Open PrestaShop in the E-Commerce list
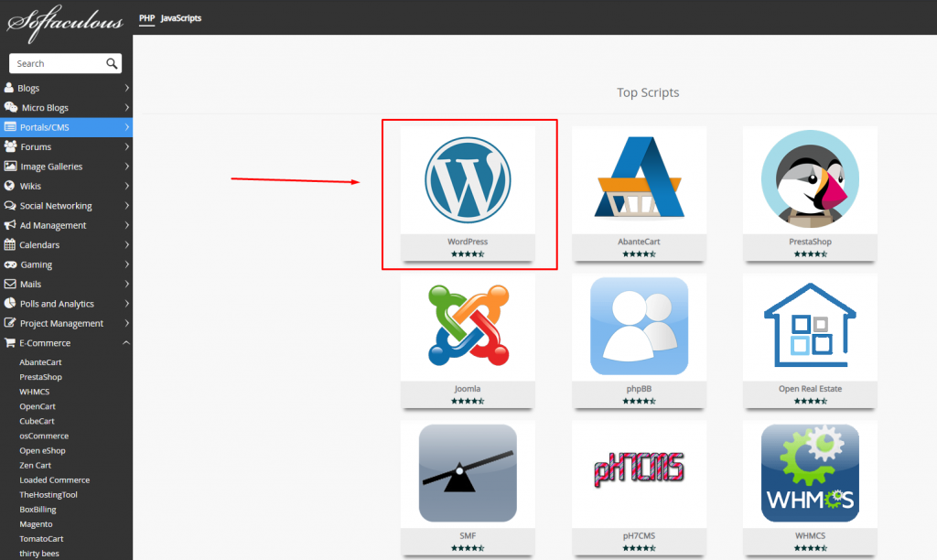 (x=40, y=377)
